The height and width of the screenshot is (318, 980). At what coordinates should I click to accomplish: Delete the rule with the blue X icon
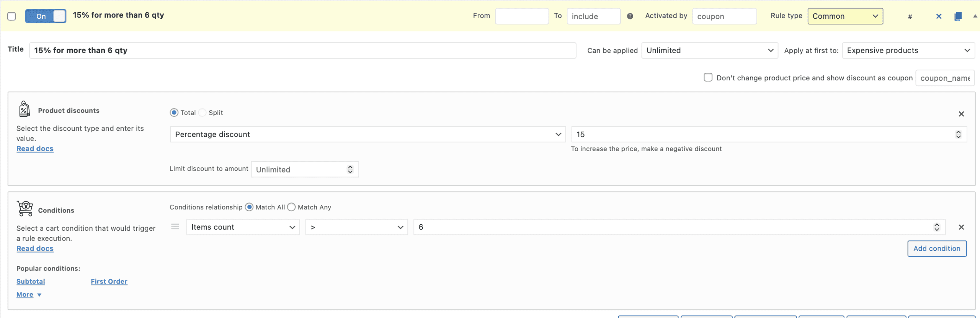[x=939, y=16]
